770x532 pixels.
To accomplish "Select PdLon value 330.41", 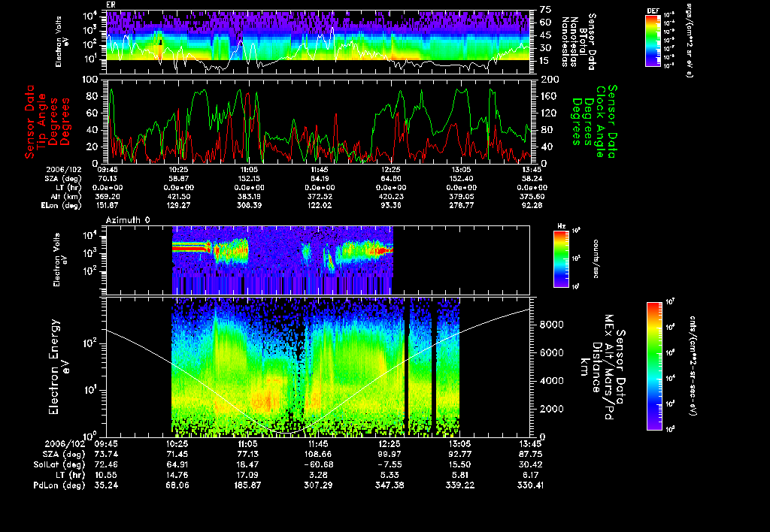I will point(530,485).
